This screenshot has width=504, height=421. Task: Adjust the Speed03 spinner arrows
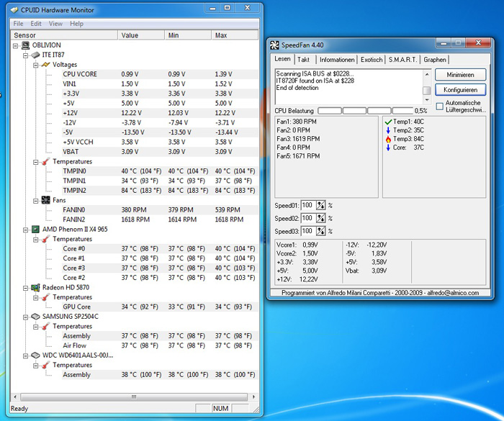tap(321, 232)
